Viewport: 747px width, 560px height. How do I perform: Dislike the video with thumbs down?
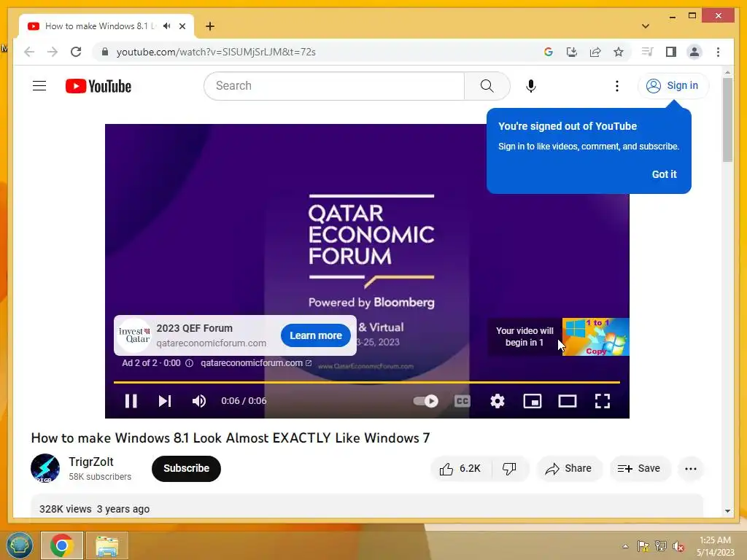510,469
